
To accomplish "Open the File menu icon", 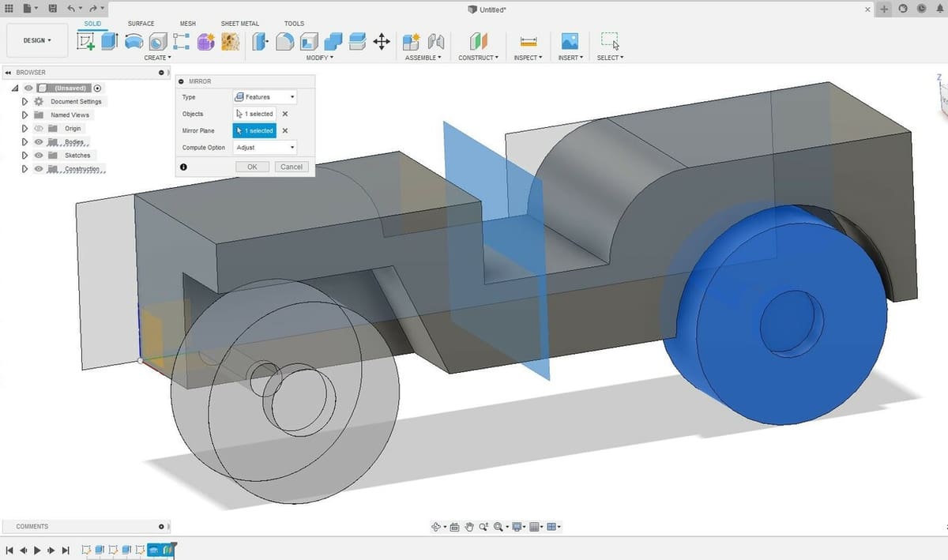I will [x=28, y=9].
